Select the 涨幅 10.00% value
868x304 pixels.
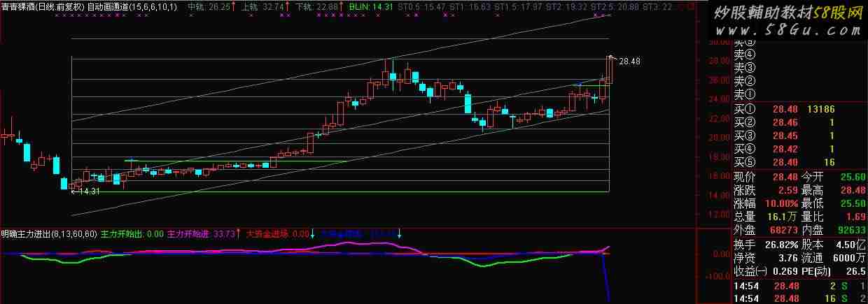(x=783, y=203)
